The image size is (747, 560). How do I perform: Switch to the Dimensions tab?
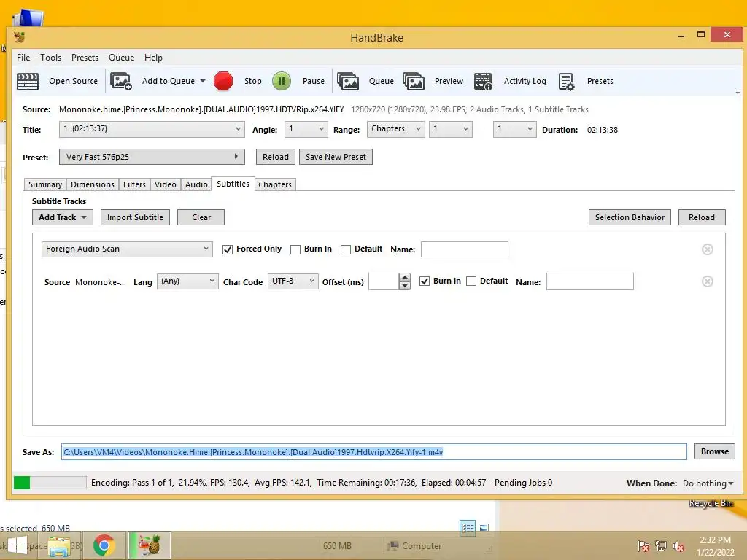coord(93,184)
